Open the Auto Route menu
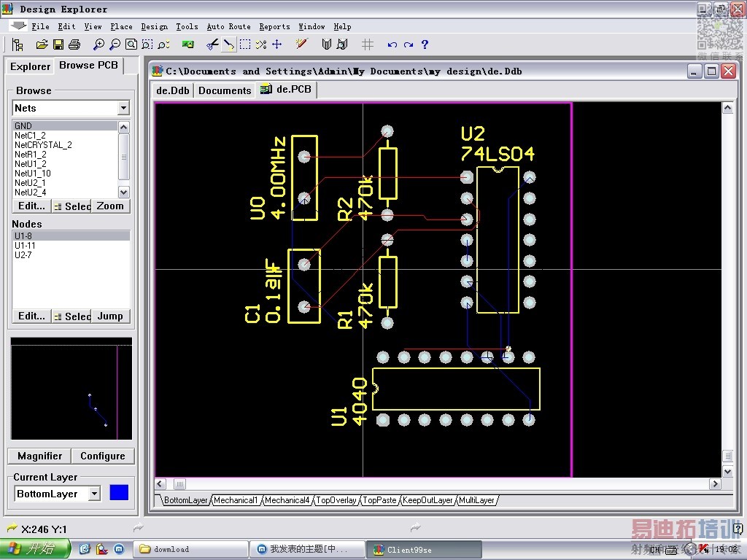The width and height of the screenshot is (747, 560). coord(228,26)
